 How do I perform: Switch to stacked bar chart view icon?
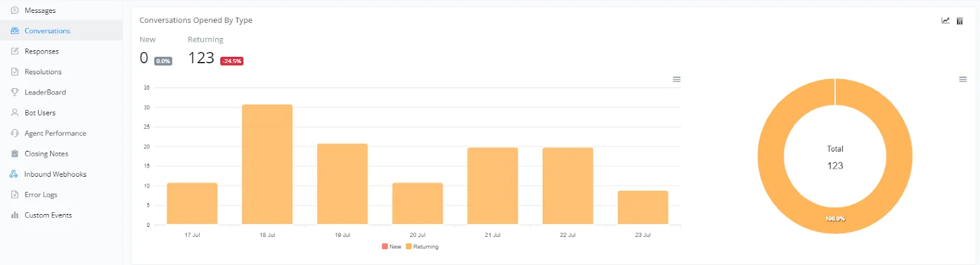(x=960, y=21)
